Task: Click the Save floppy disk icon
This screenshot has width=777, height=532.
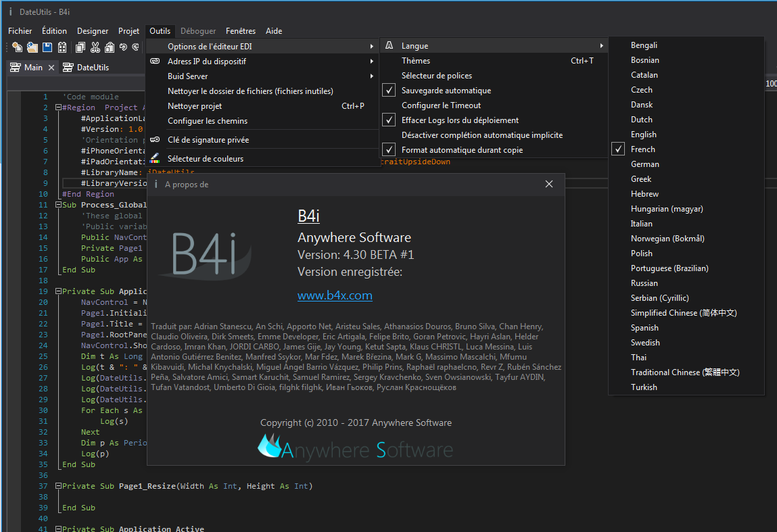Action: click(47, 47)
